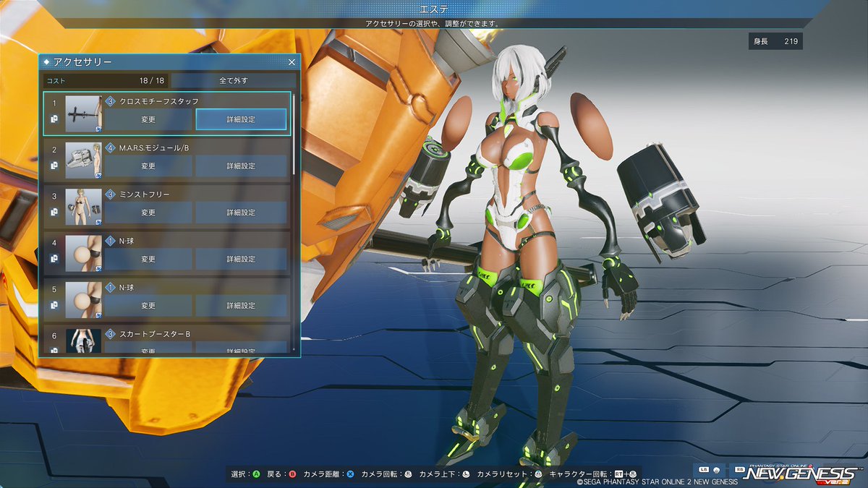This screenshot has width=868, height=488.
Task: Select the ミンストフリー thumbnail
Action: (x=83, y=207)
